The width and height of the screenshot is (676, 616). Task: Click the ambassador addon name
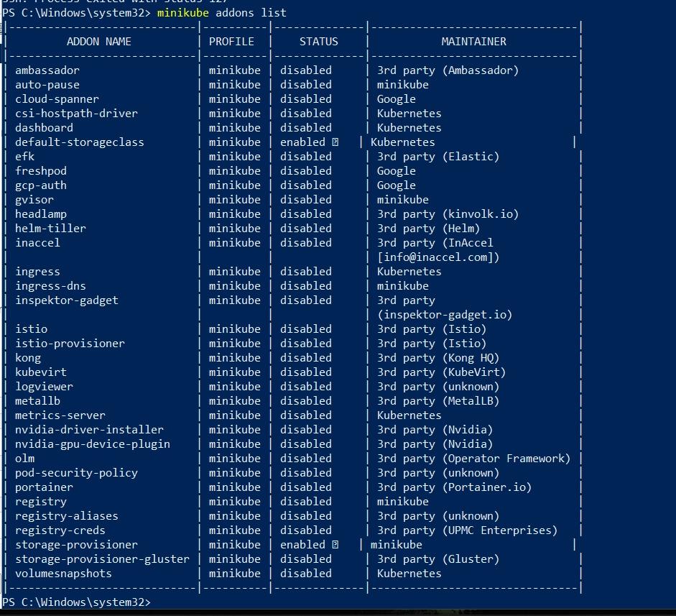tap(47, 70)
